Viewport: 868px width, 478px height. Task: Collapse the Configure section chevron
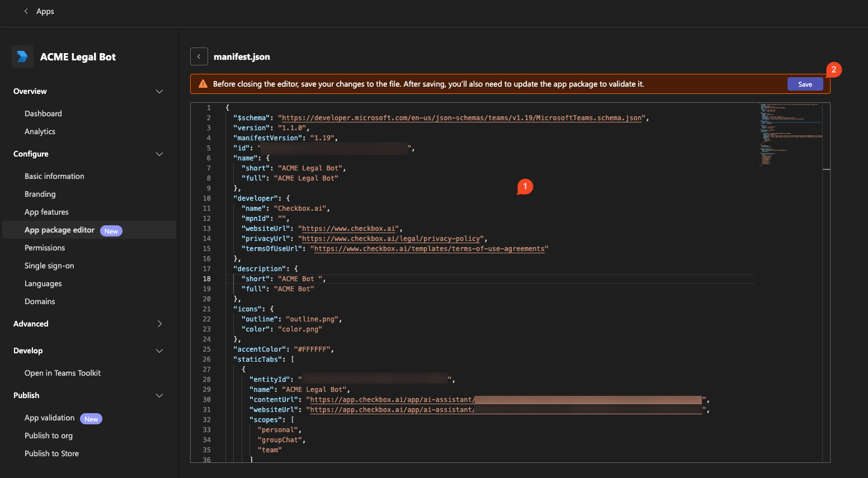pos(159,154)
